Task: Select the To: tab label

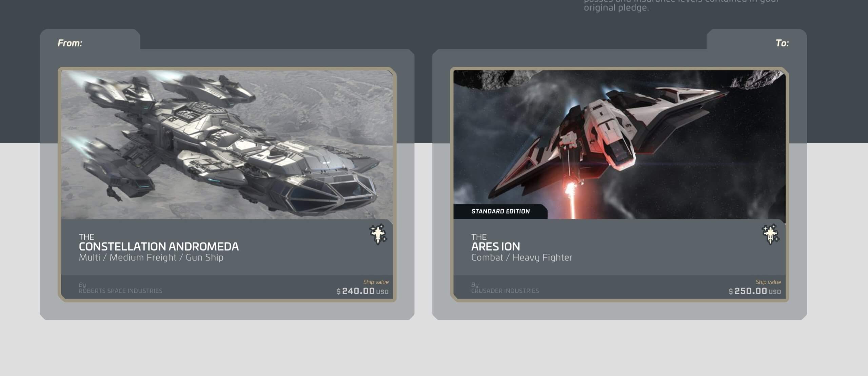Action: (782, 43)
